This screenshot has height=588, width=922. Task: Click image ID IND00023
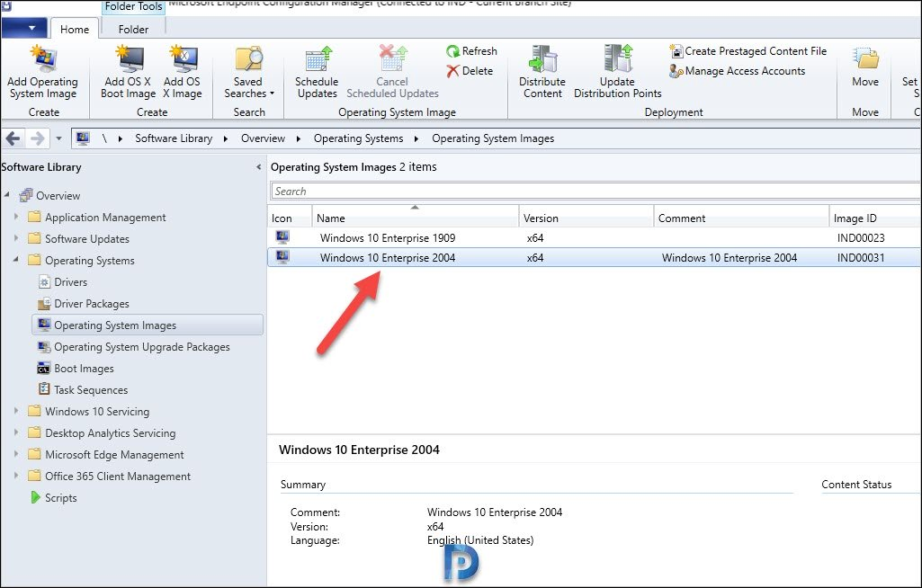861,238
